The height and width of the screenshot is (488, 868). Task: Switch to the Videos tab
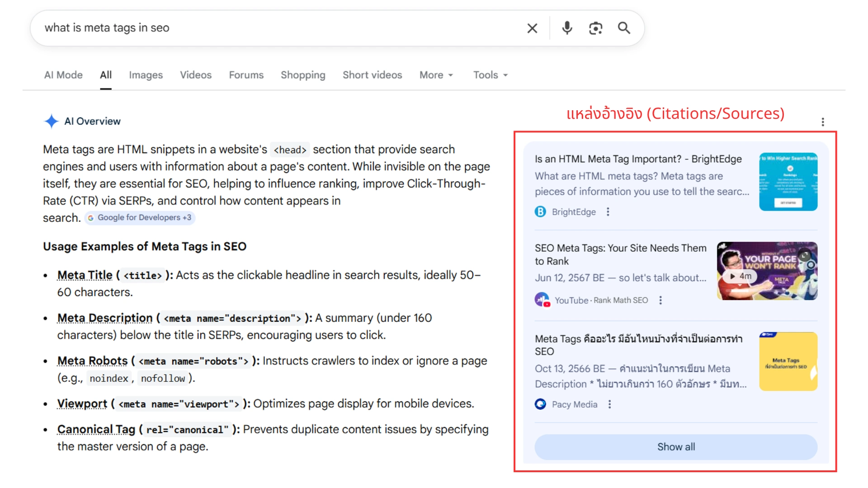point(196,75)
